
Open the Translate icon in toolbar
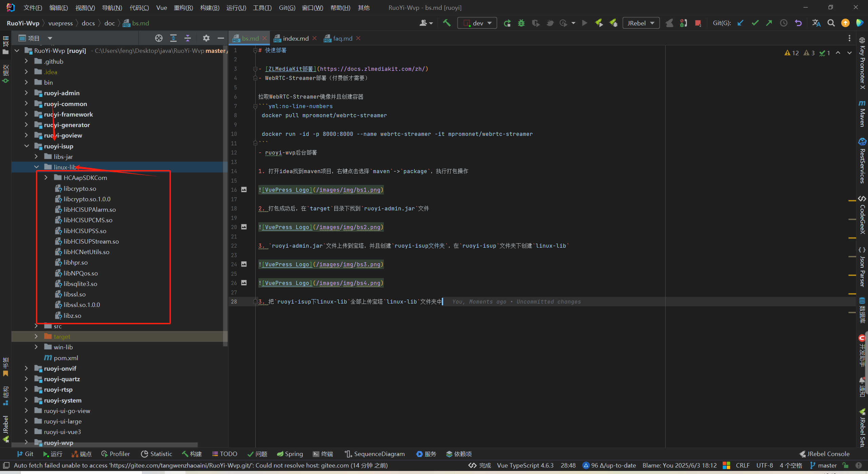[x=816, y=23]
